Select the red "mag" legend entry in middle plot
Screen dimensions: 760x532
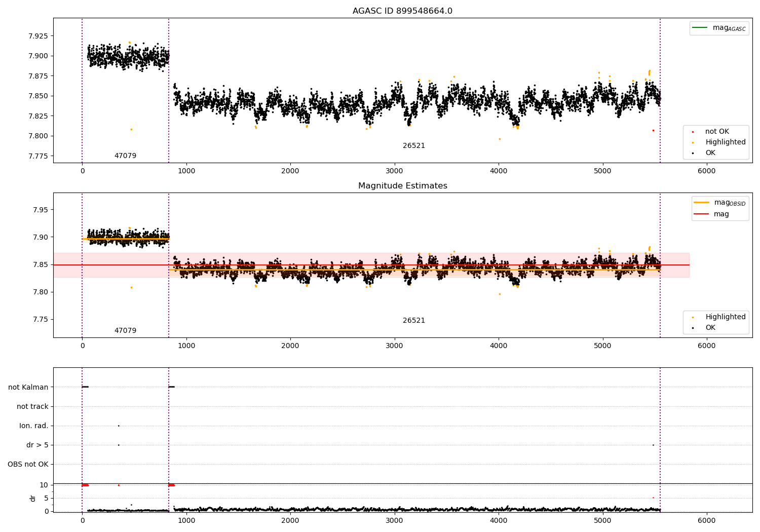pos(711,214)
